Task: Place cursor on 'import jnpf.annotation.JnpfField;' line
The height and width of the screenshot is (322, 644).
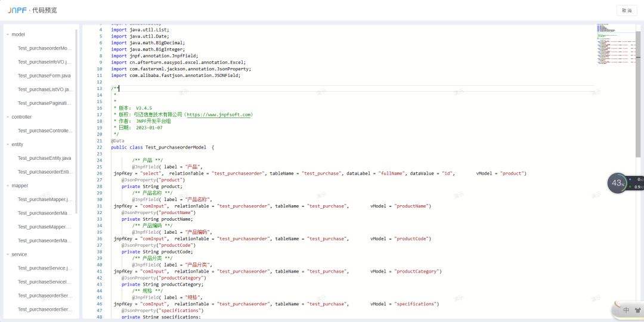Action: coord(154,56)
